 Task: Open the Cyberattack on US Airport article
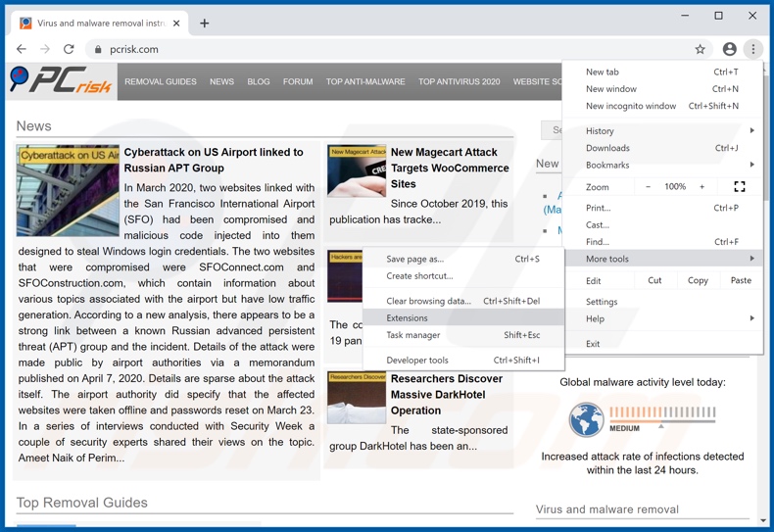(x=213, y=160)
